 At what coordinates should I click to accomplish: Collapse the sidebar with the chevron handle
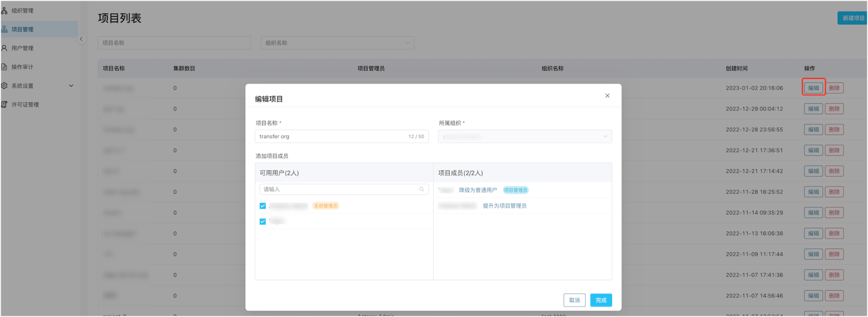point(81,39)
